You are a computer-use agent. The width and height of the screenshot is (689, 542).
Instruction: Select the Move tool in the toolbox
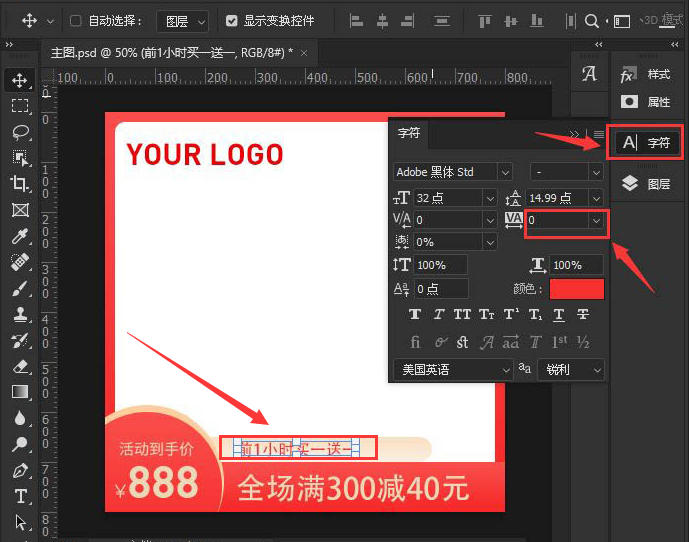19,80
